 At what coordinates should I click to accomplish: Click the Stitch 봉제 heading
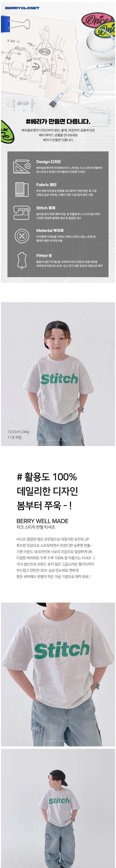pos(46,208)
